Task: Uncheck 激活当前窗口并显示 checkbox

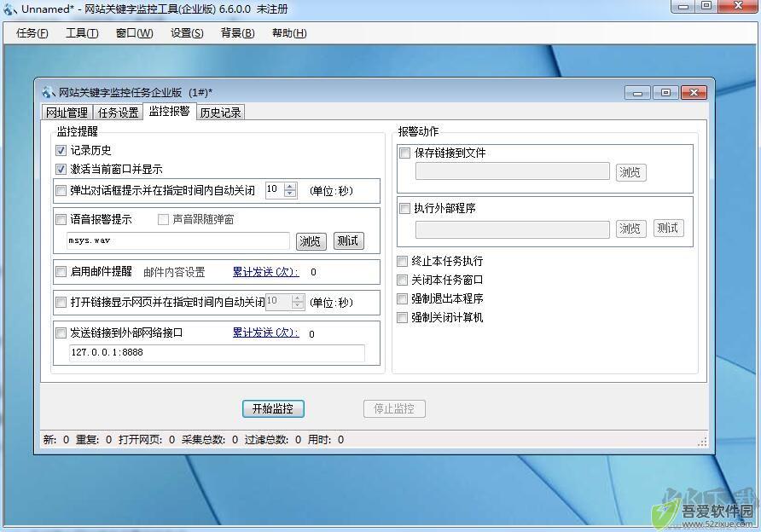Action: pyautogui.click(x=61, y=170)
